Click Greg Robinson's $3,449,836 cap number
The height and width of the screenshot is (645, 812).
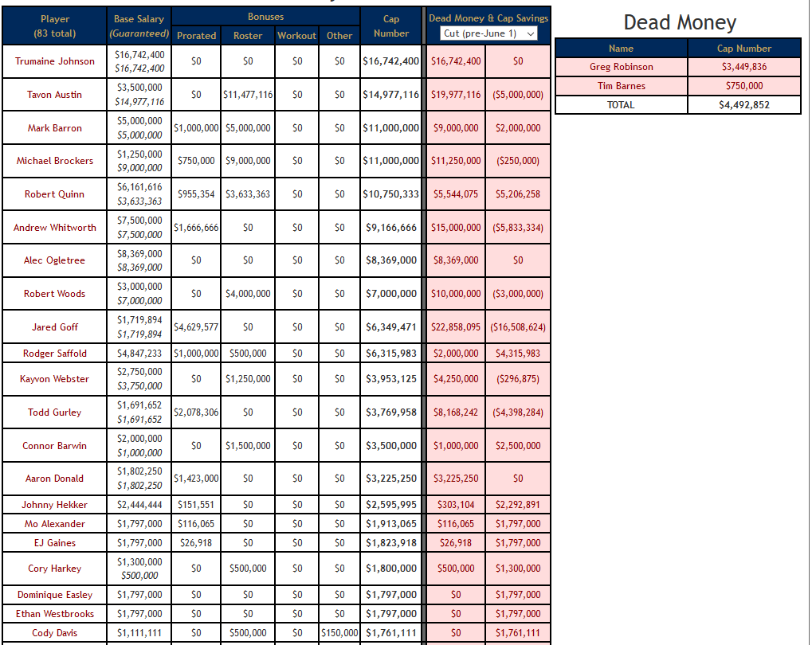tap(745, 67)
